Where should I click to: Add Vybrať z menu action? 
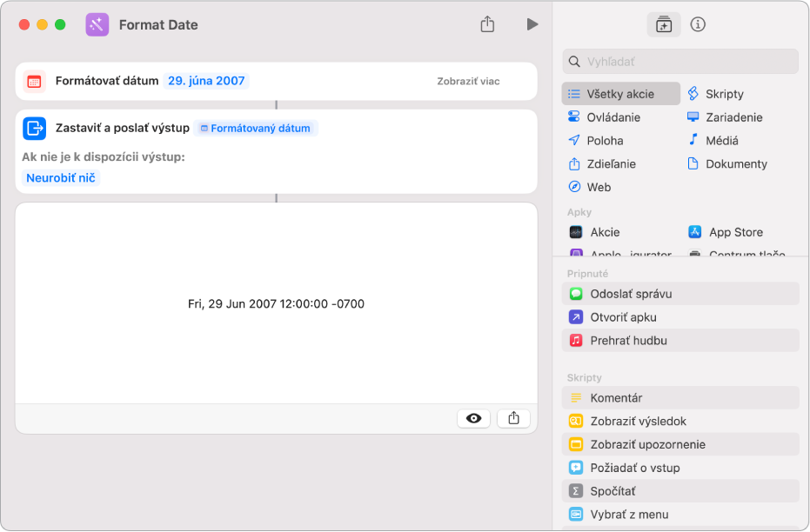(680, 515)
